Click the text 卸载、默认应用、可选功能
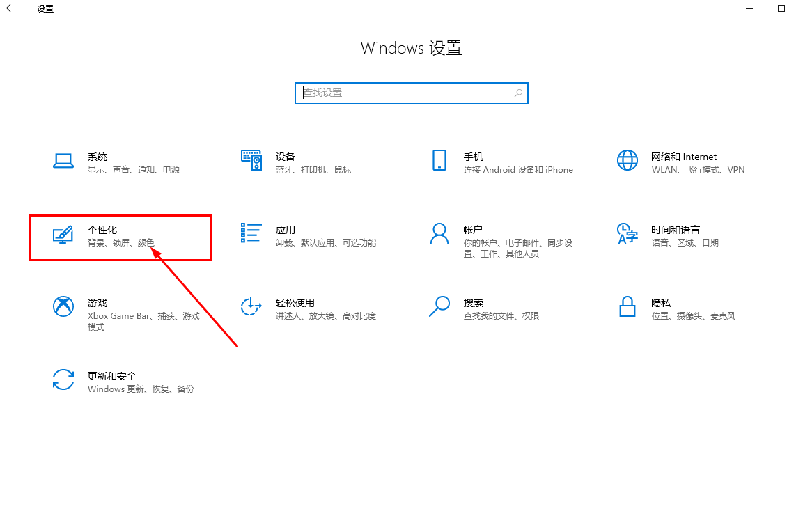 326,243
